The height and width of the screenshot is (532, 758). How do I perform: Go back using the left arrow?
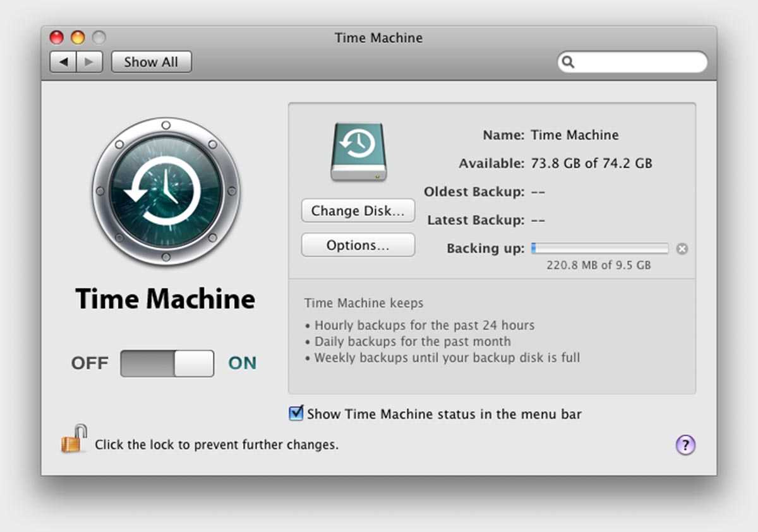point(63,62)
